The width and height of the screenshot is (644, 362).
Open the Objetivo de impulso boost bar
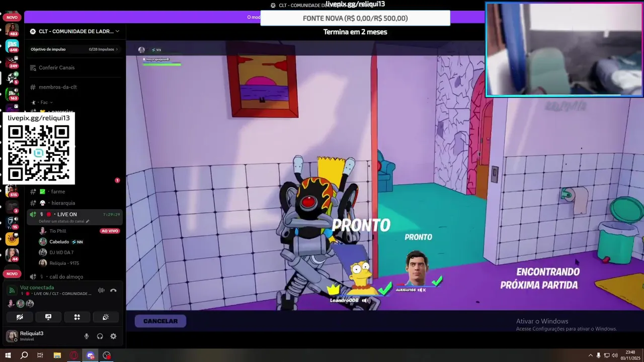point(74,49)
